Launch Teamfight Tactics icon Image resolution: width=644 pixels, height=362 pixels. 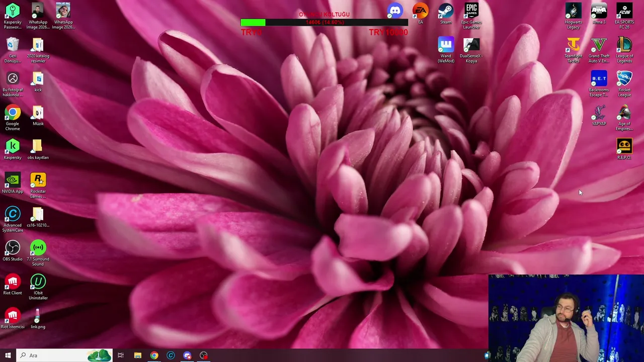tap(573, 50)
